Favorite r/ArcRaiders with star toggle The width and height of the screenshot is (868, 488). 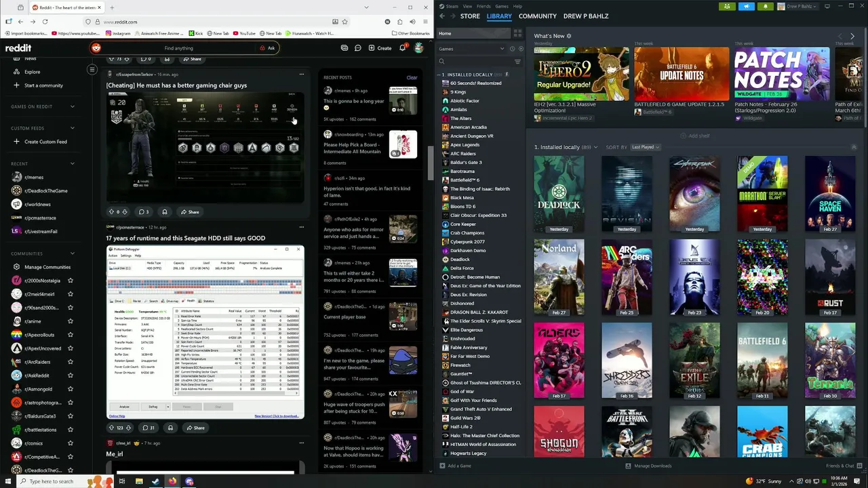(70, 362)
